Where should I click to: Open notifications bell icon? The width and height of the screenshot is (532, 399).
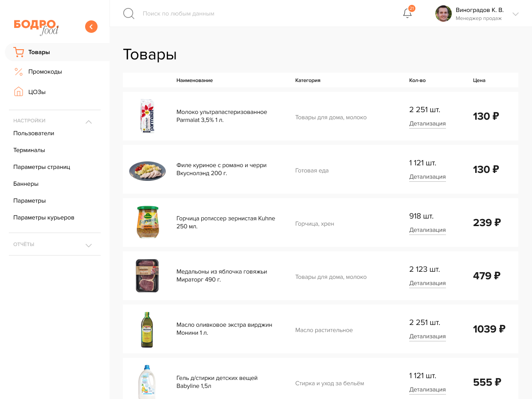click(x=407, y=13)
